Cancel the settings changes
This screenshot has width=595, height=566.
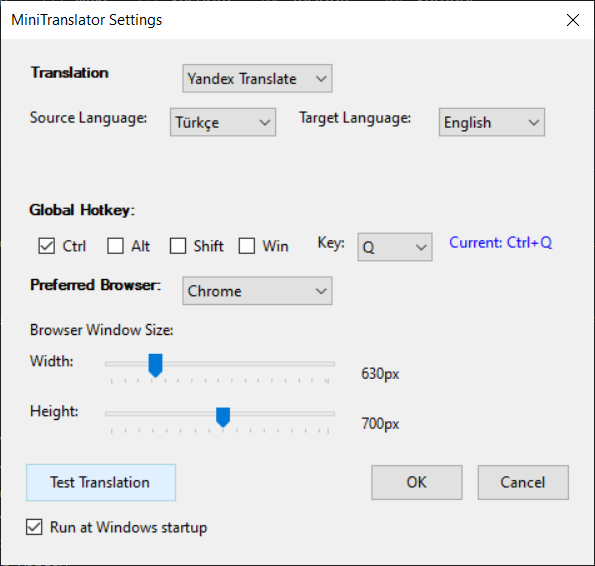(x=523, y=483)
